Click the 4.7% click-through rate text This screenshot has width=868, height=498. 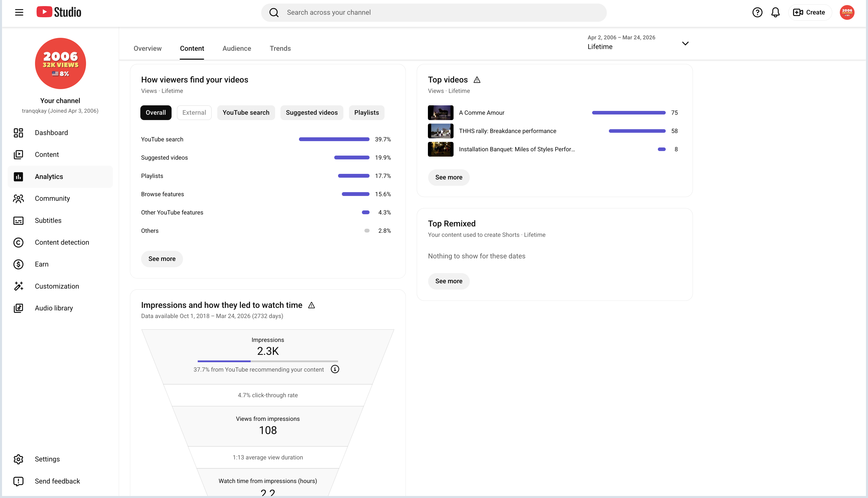coord(268,395)
